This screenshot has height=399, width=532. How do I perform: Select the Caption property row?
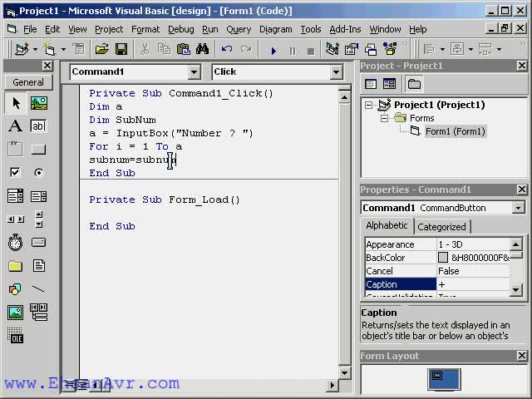coord(438,284)
